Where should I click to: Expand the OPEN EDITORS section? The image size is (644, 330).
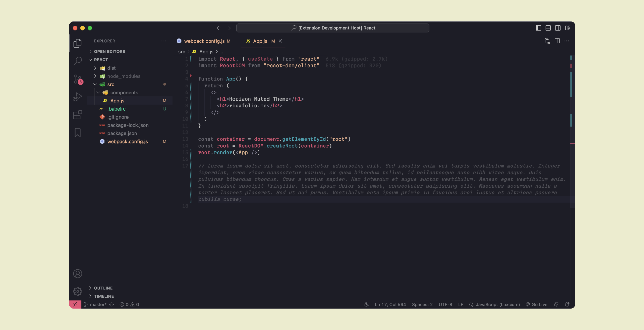(109, 52)
